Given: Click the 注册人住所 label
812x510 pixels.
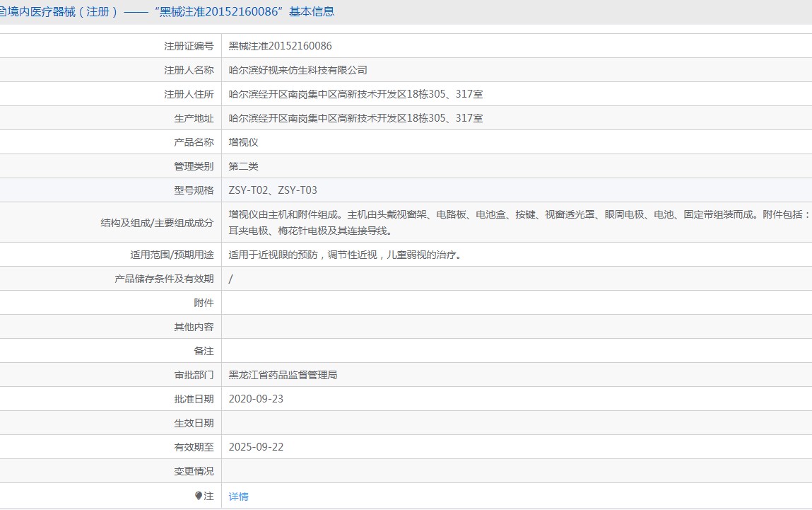Looking at the screenshot, I should (189, 94).
